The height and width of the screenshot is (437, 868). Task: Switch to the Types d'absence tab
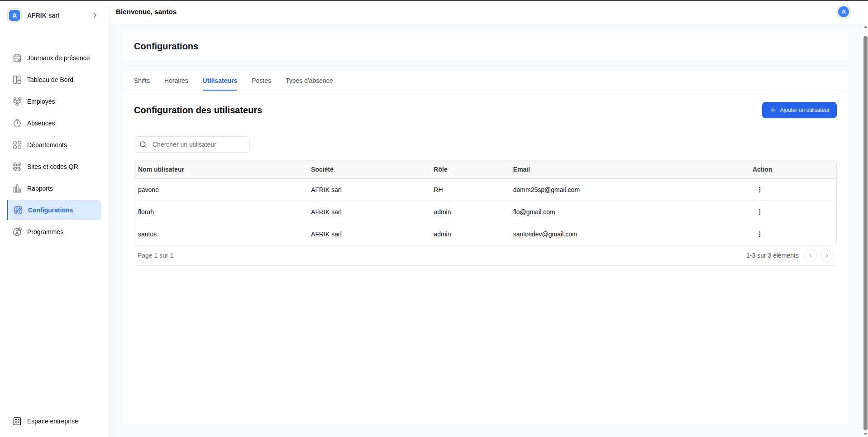(x=309, y=81)
